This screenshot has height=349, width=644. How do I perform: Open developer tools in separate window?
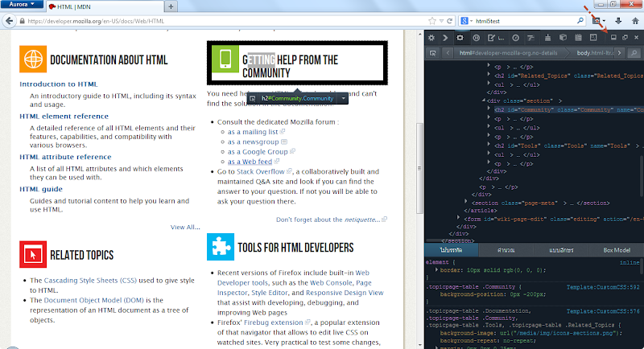tap(625, 37)
